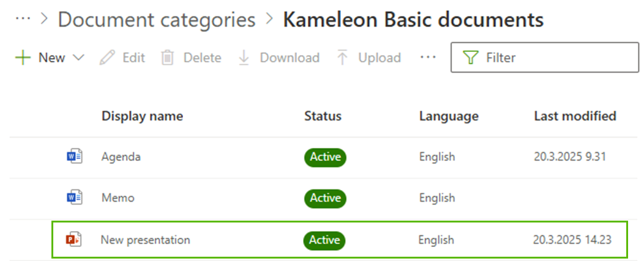This screenshot has width=644, height=261.
Task: Click the Download arrow icon
Action: 244,58
